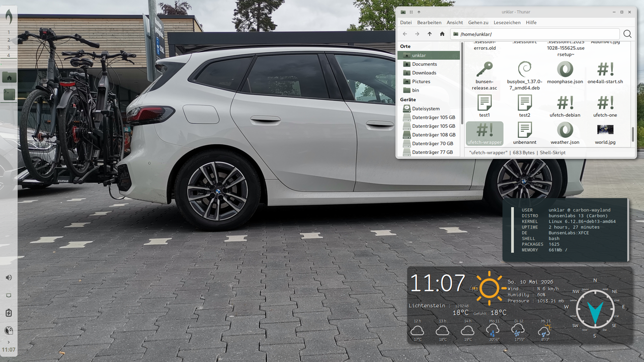644x362 pixels.
Task: Click the terminal task button in the panel
Action: click(9, 94)
